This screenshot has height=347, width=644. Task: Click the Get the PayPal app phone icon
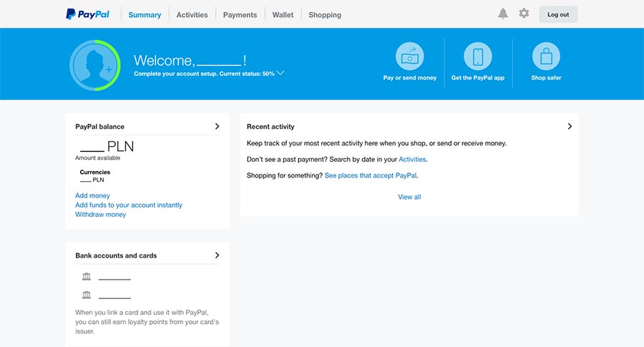pos(477,56)
